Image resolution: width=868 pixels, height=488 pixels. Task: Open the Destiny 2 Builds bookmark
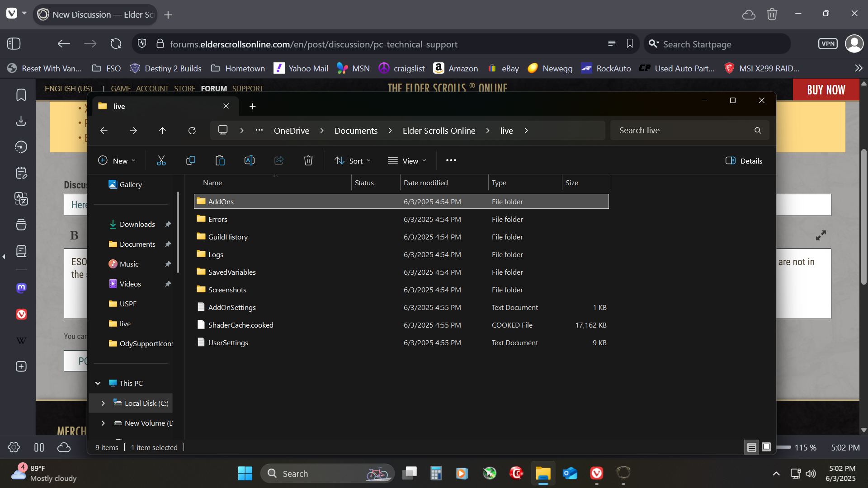tap(166, 68)
